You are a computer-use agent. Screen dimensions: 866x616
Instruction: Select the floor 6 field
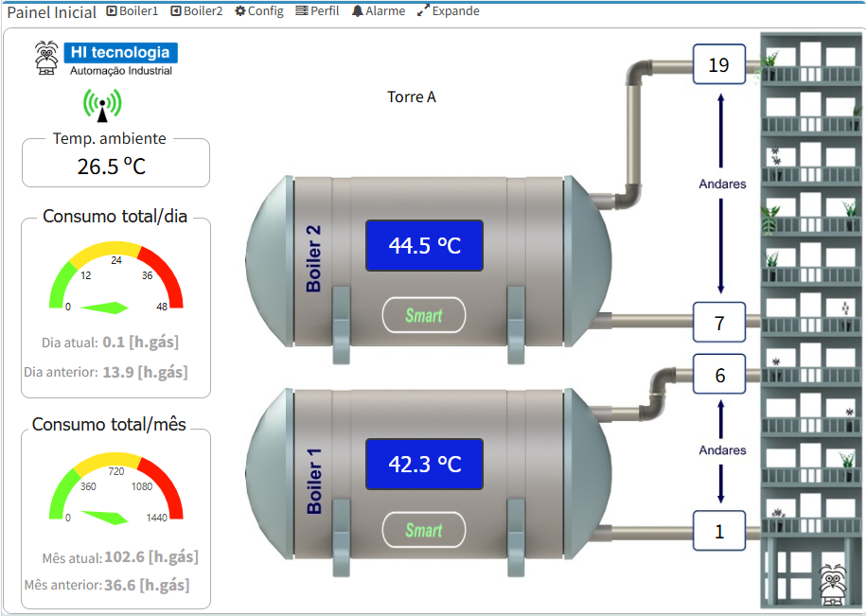point(718,375)
